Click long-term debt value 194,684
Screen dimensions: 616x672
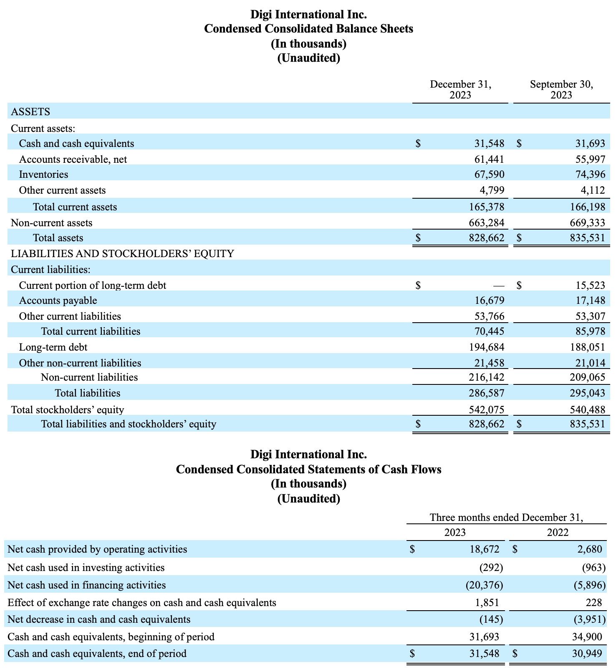[x=487, y=347]
